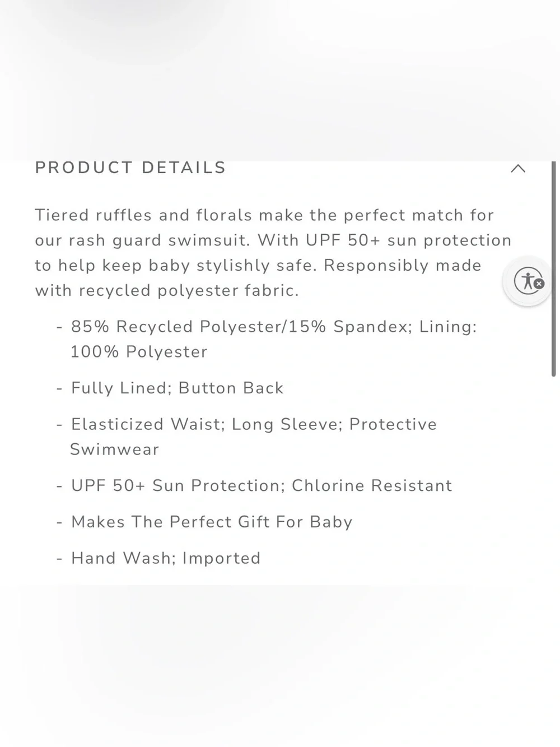Click 'Button Back' text
This screenshot has width=560, height=747.
click(231, 388)
